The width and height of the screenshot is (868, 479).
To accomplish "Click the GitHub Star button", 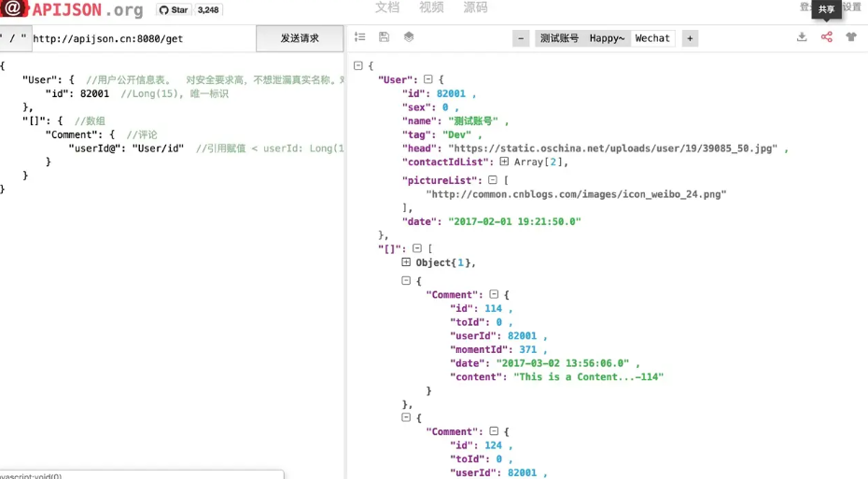I will click(x=174, y=10).
